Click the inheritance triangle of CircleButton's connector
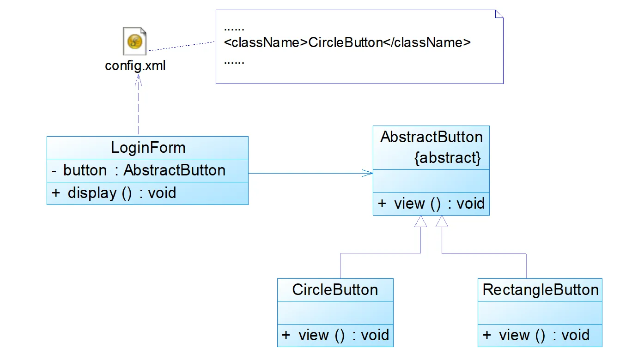This screenshot has height=361, width=644. tap(420, 222)
